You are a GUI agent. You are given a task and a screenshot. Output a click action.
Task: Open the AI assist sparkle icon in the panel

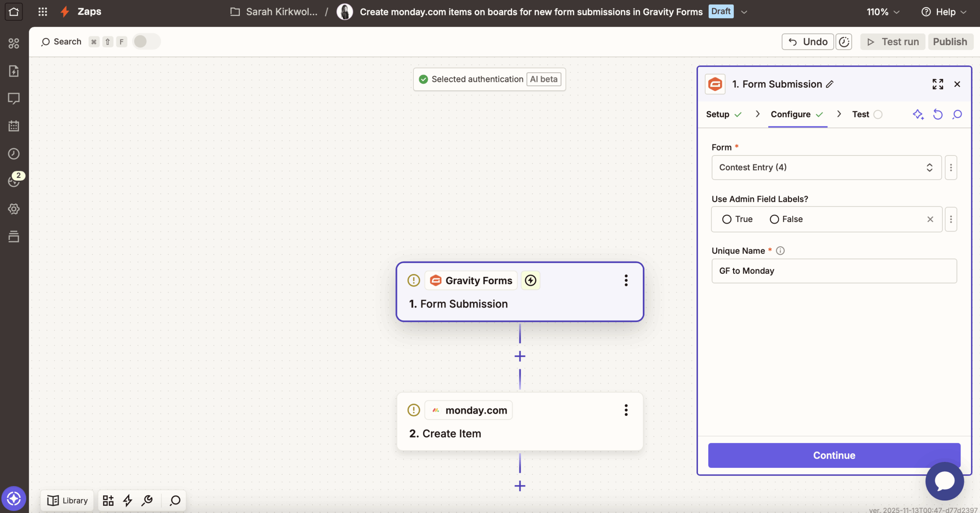pyautogui.click(x=918, y=114)
